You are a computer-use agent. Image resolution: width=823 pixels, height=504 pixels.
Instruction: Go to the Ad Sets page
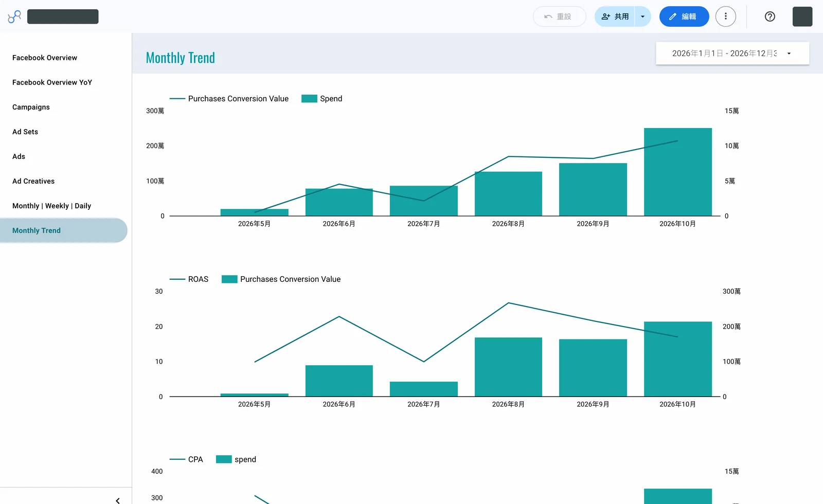point(25,132)
